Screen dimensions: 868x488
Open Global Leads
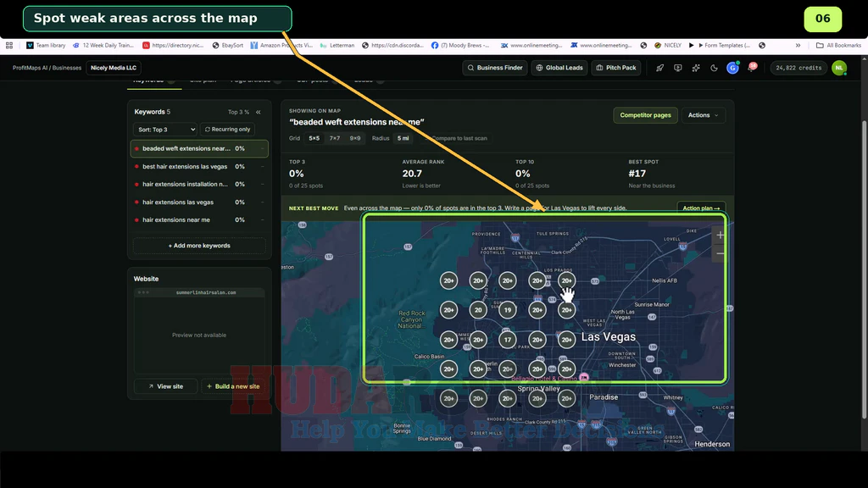pos(559,68)
